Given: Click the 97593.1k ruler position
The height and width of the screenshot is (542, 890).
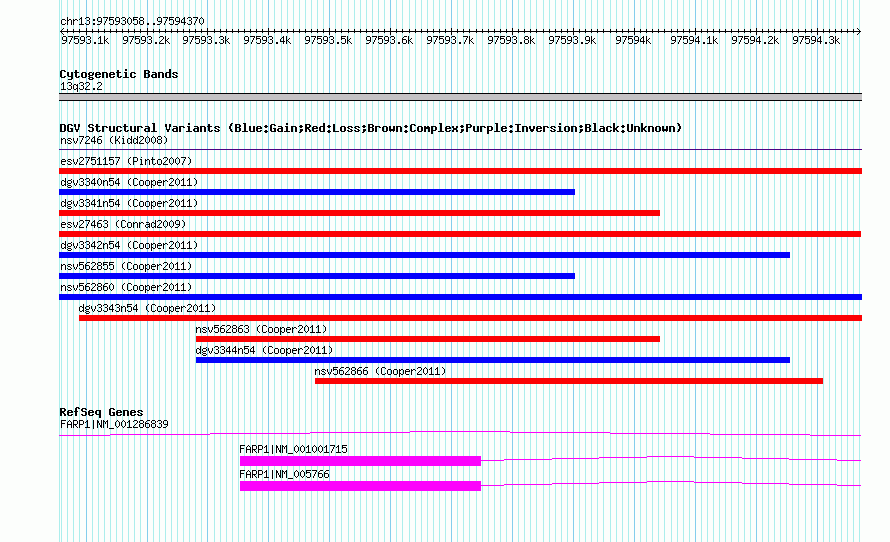Looking at the screenshot, I should pyautogui.click(x=85, y=40).
